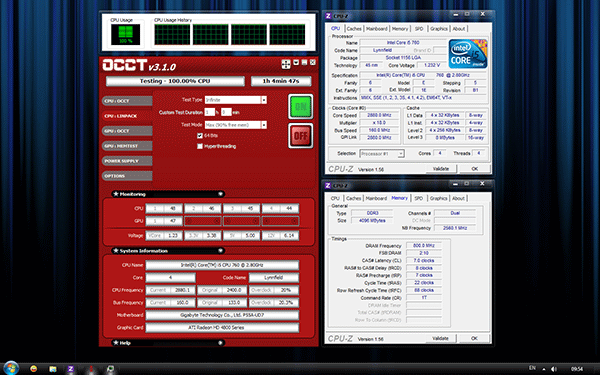The image size is (600, 375).
Task: Open About tab in upper CPU-Z window
Action: pos(459,29)
